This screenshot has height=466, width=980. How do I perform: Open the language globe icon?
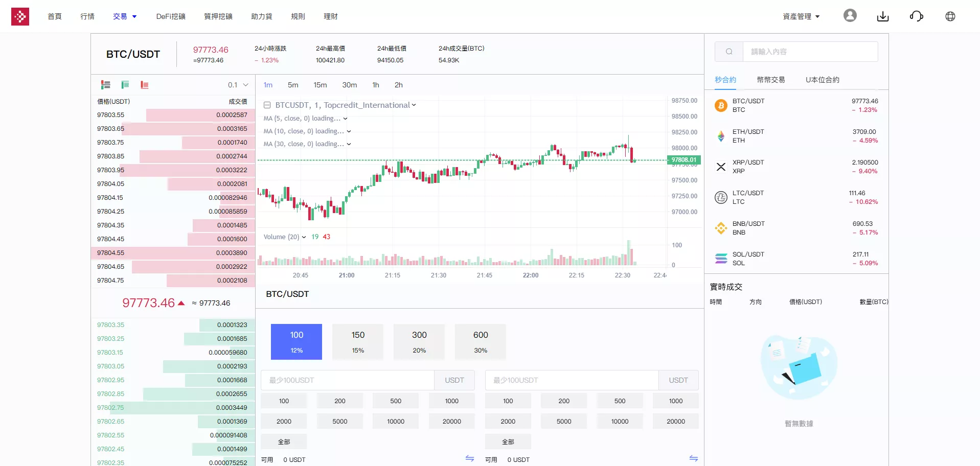tap(950, 16)
